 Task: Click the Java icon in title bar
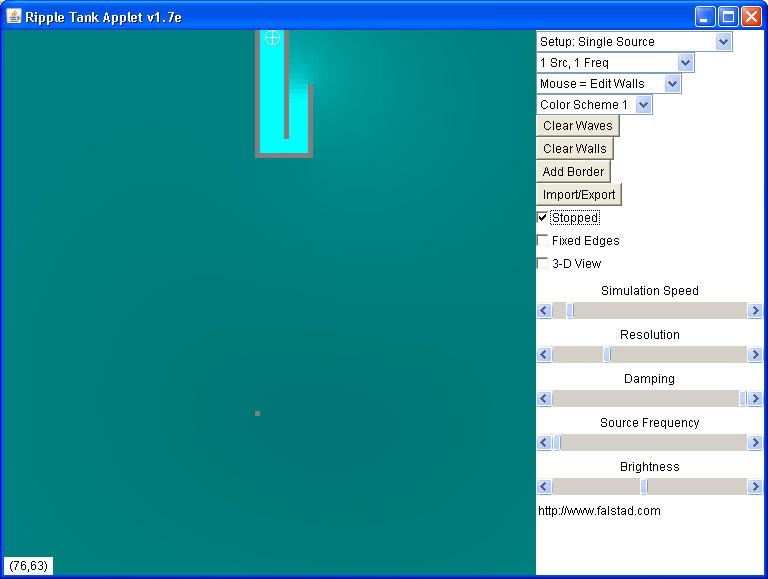[x=14, y=17]
